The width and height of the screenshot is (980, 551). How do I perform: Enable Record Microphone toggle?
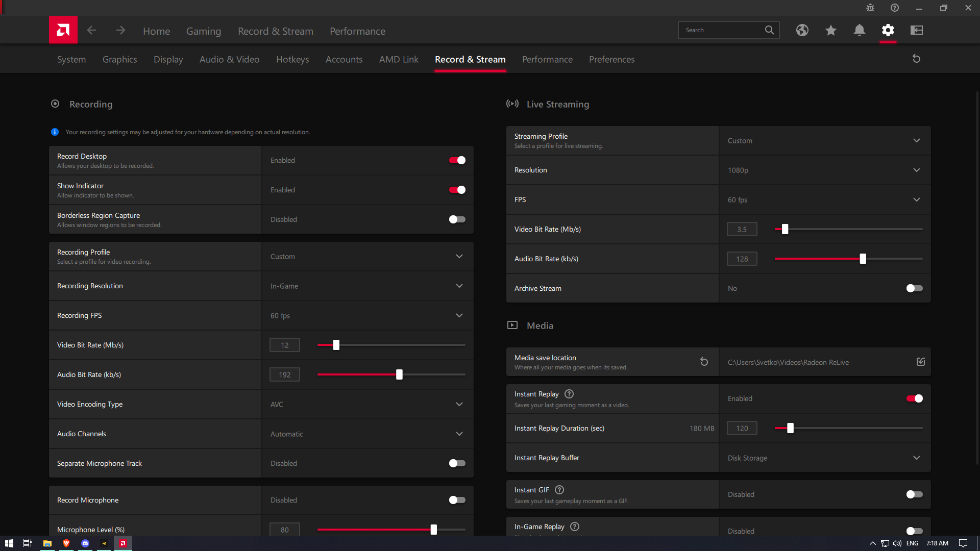coord(457,500)
